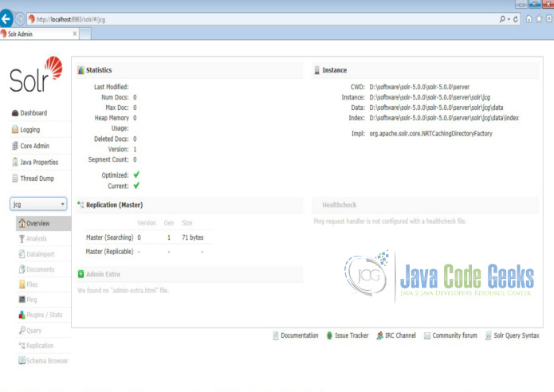
Task: Switch to the Solr Admin tab
Action: (39, 34)
